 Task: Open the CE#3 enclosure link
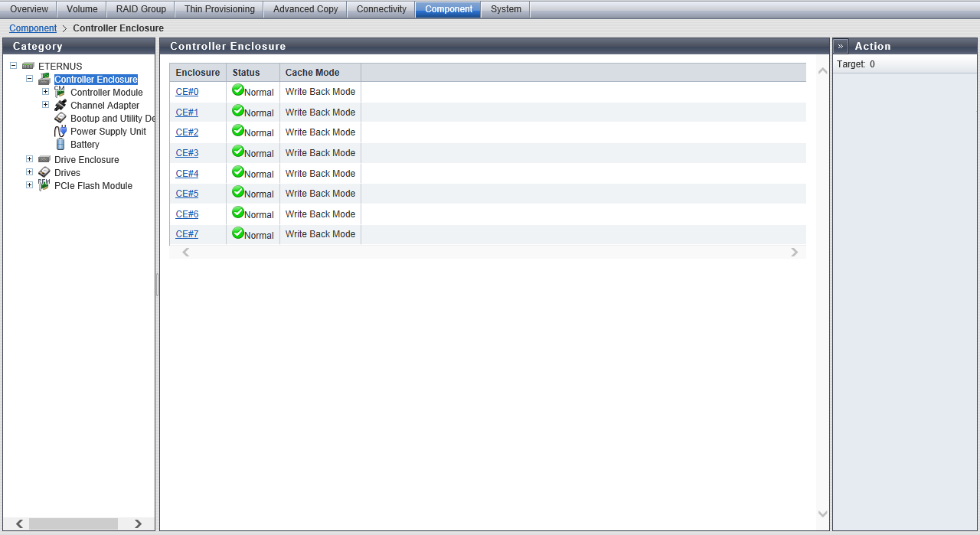187,153
